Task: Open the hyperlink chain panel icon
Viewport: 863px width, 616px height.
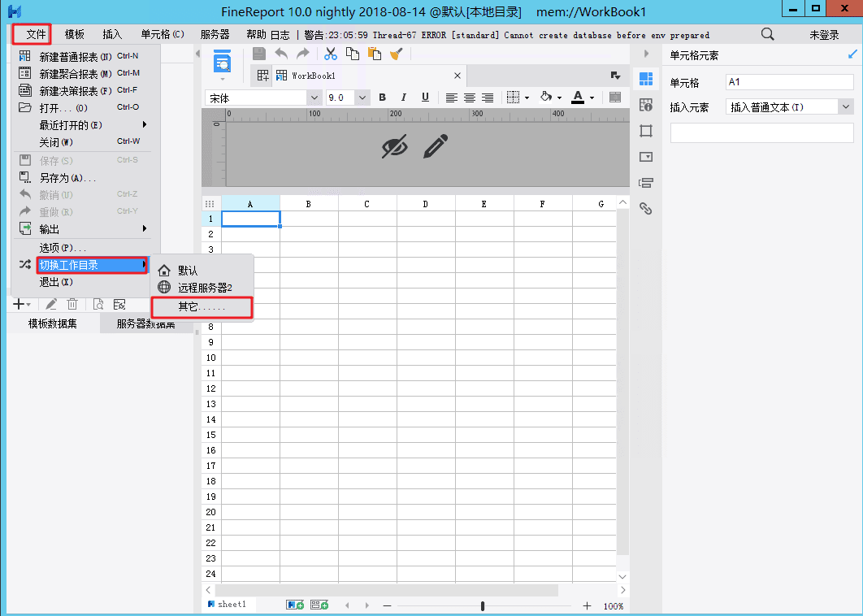Action: (x=646, y=208)
